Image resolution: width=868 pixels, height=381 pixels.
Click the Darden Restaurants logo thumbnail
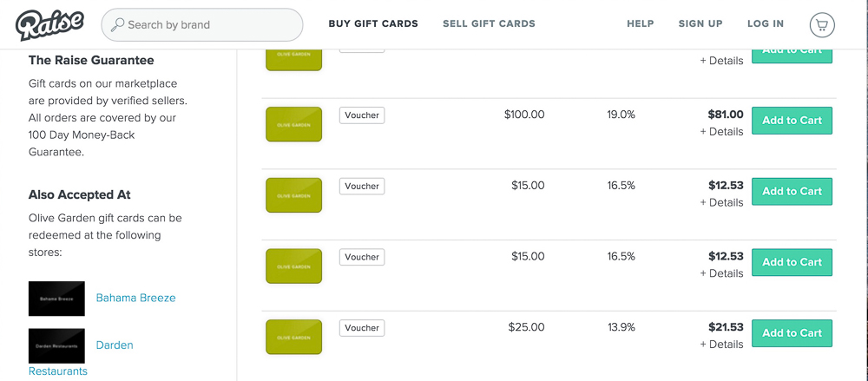56,345
